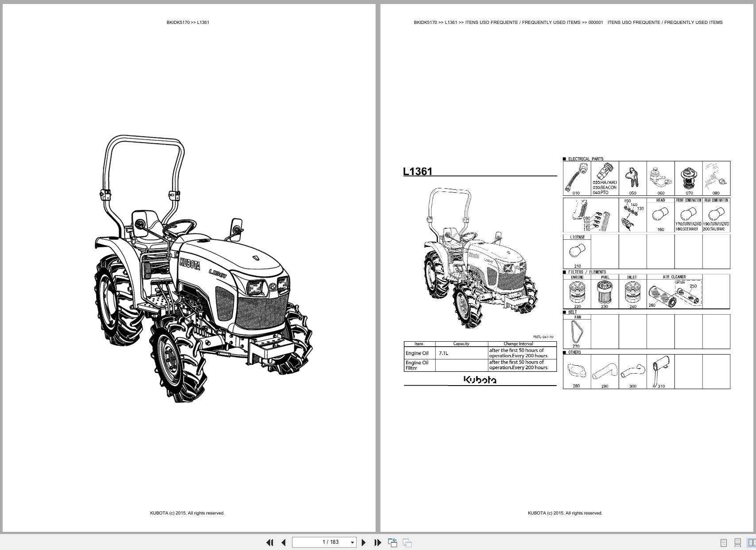The height and width of the screenshot is (550, 756).
Task: Click the hose part 300
Action: pos(632,372)
